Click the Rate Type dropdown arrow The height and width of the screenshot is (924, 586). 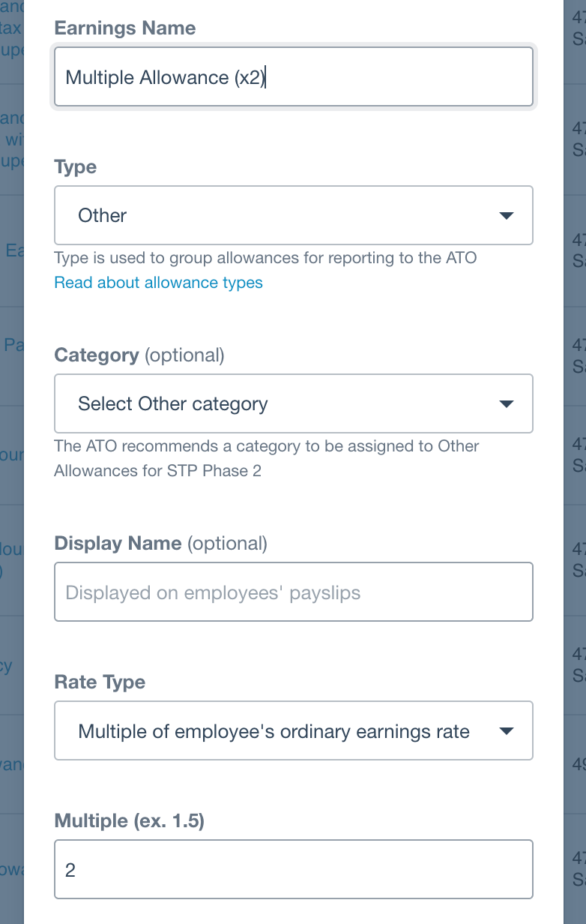tap(506, 731)
